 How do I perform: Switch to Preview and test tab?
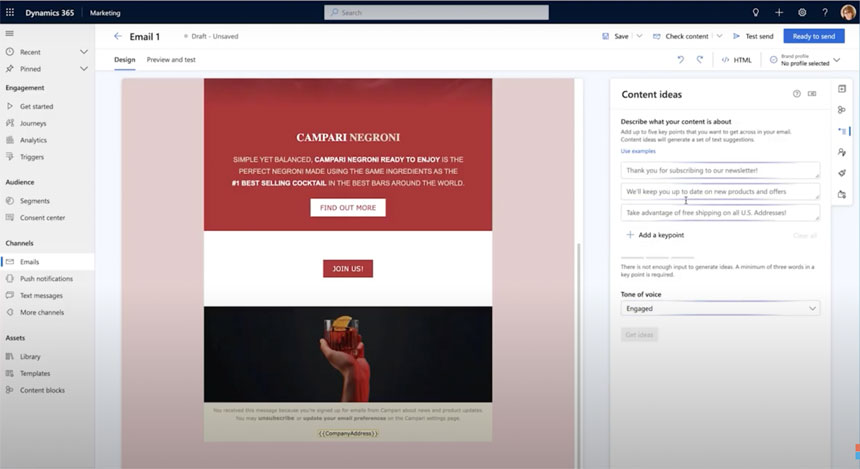171,60
